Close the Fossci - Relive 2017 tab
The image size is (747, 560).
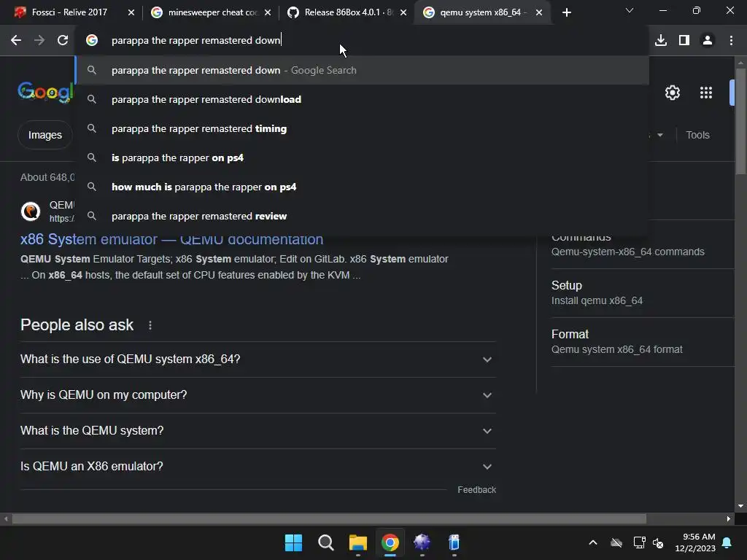tap(131, 13)
